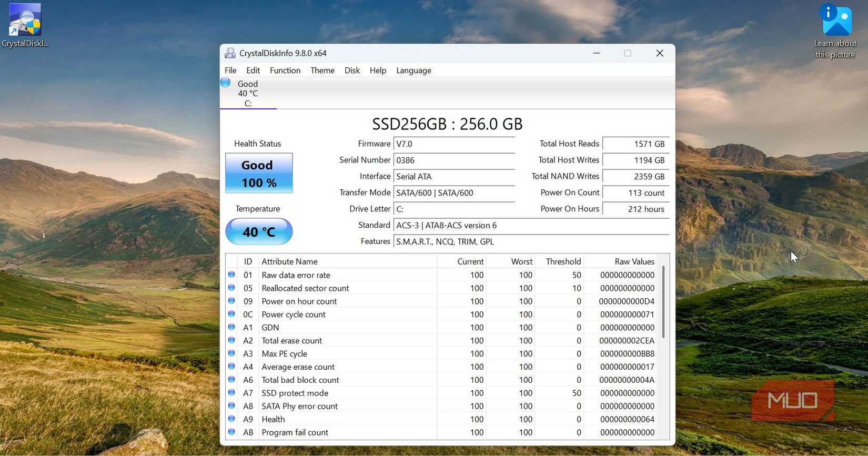Click the Threshold column header
868x456 pixels.
pos(560,261)
